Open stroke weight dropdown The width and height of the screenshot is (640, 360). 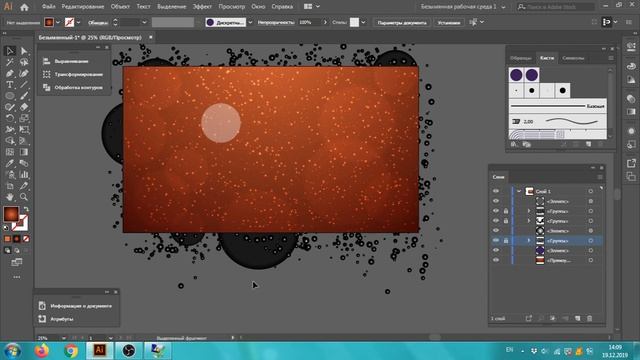144,22
